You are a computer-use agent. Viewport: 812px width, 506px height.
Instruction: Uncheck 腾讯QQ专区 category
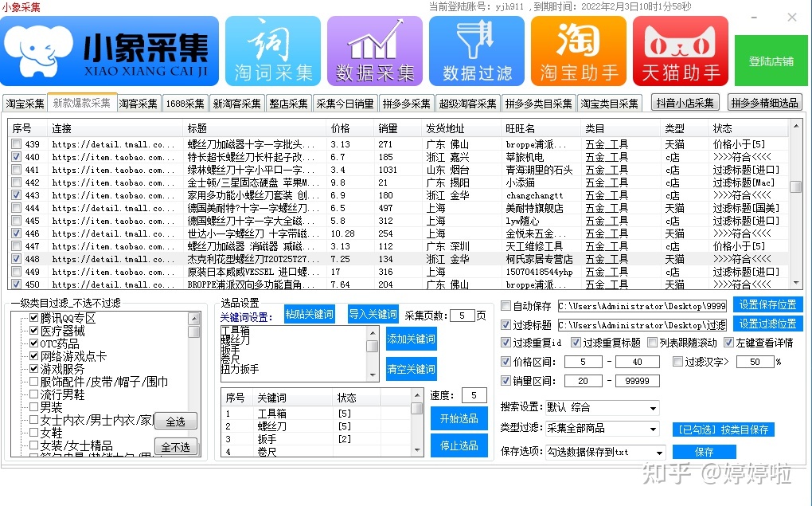(34, 318)
